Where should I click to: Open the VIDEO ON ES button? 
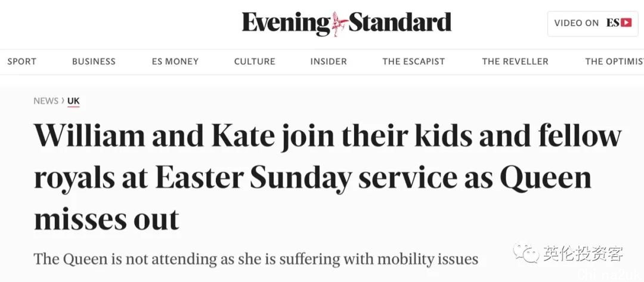tap(593, 23)
